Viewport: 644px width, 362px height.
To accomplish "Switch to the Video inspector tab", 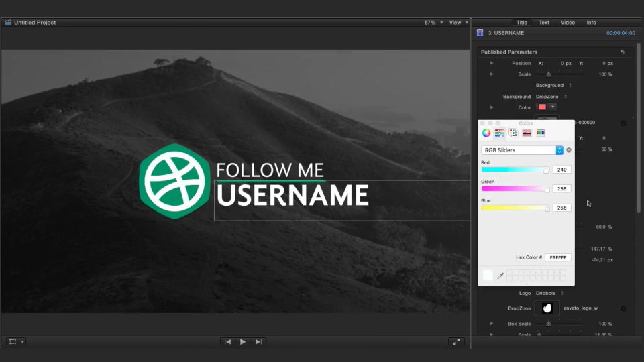I will 568,23.
